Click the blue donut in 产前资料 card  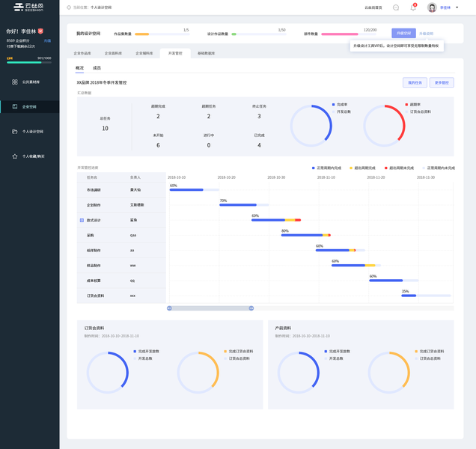point(299,373)
